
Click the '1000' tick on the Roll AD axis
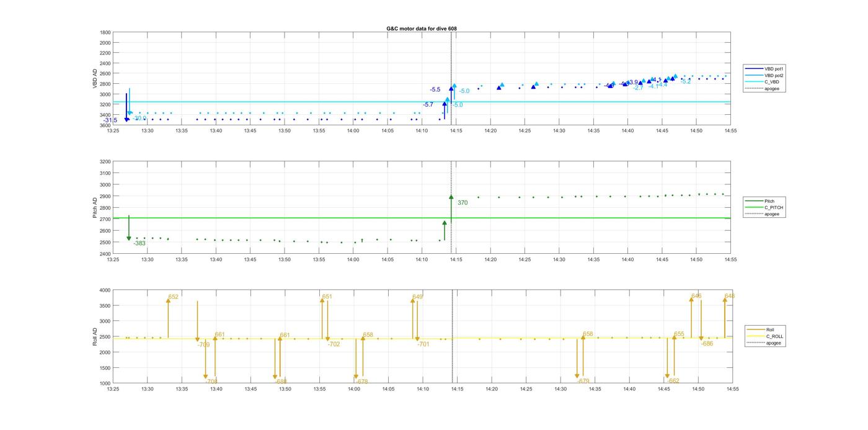click(x=105, y=383)
